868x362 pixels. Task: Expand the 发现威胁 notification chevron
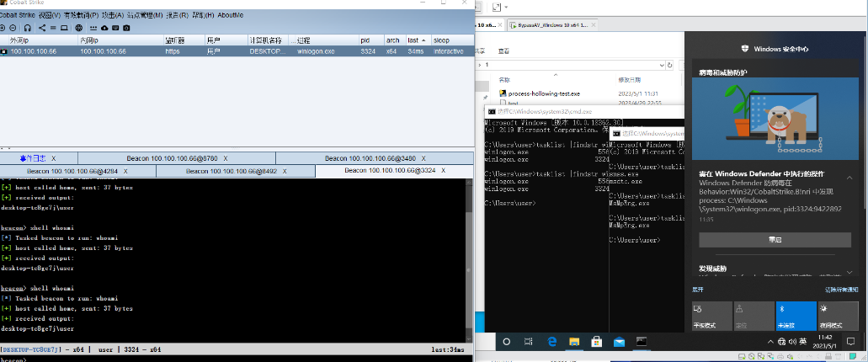849,272
